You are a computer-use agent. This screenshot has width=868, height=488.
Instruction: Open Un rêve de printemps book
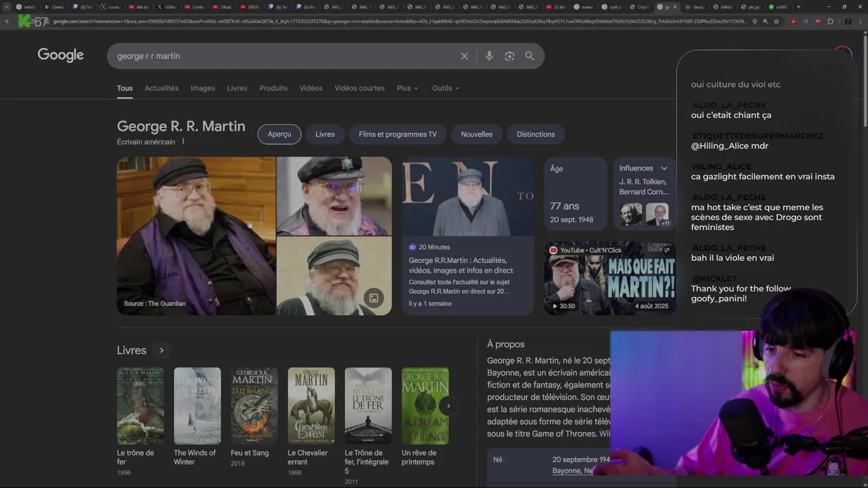point(425,406)
